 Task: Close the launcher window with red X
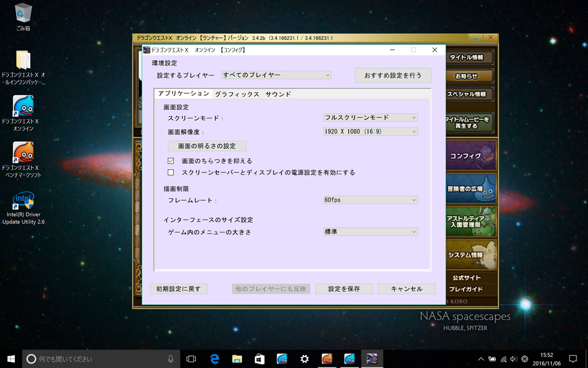tap(490, 37)
